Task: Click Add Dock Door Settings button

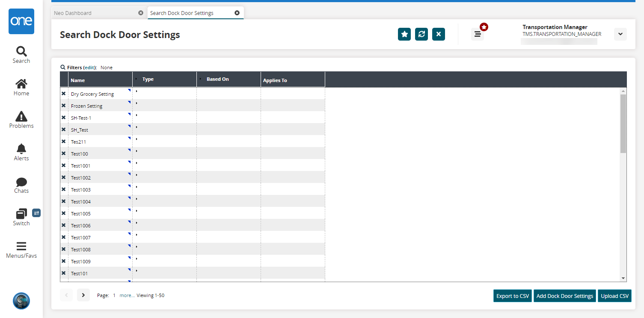Action: click(x=564, y=296)
